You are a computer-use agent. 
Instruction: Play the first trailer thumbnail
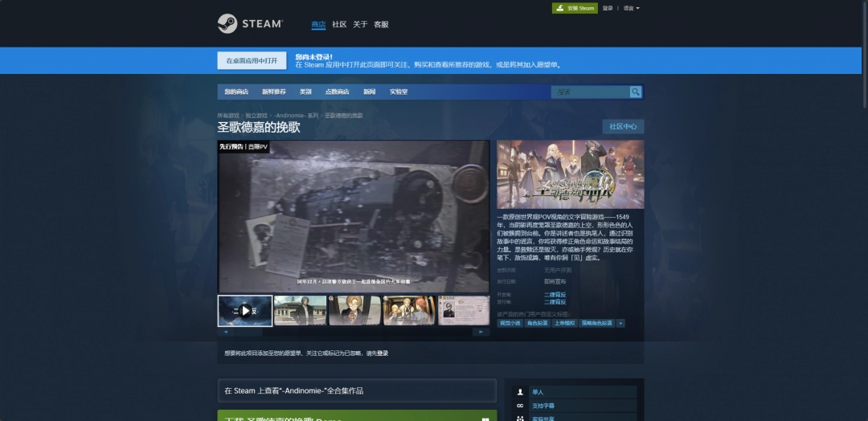point(245,311)
